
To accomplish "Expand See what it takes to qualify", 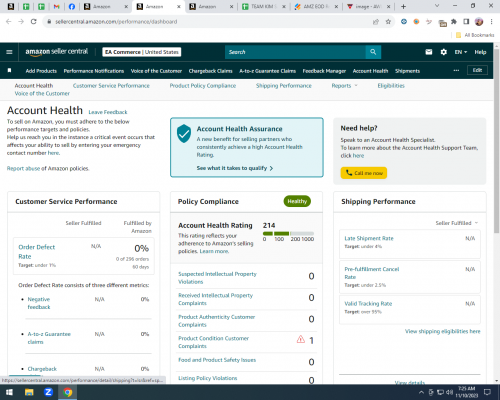I will 235,168.
